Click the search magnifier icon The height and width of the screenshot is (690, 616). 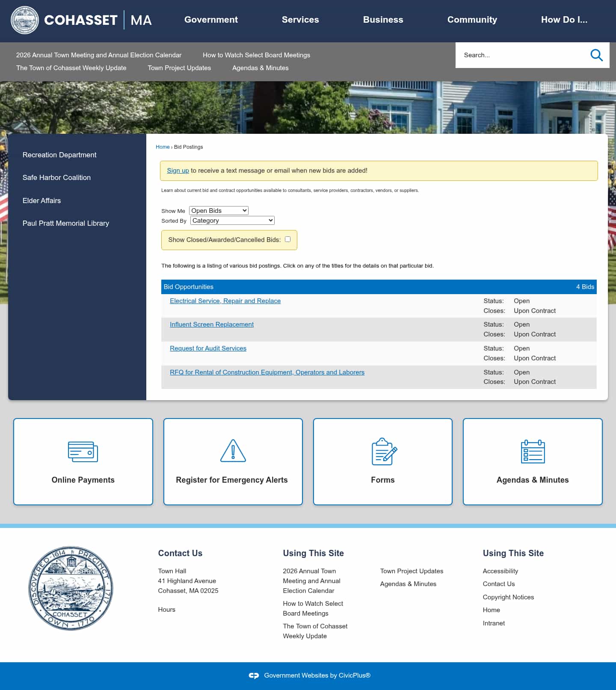(596, 55)
